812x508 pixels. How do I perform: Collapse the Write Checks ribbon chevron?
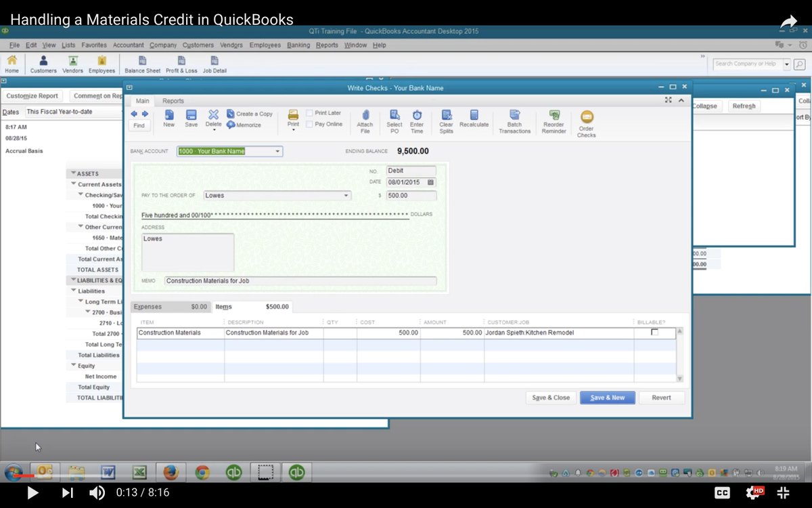[681, 100]
